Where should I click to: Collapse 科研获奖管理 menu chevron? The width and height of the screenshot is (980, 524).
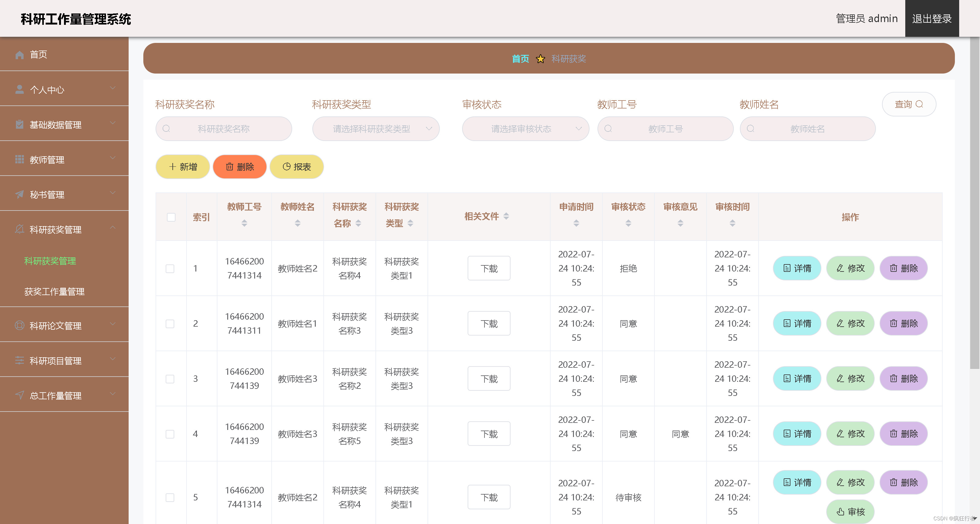tap(113, 228)
